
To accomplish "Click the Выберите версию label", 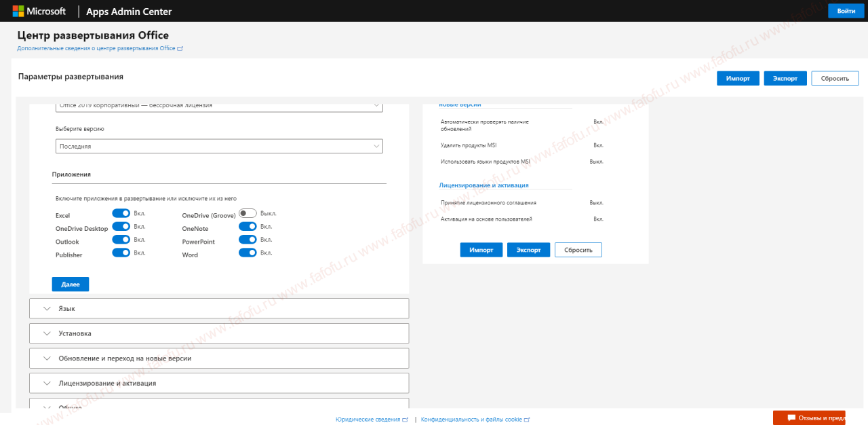I will point(80,128).
